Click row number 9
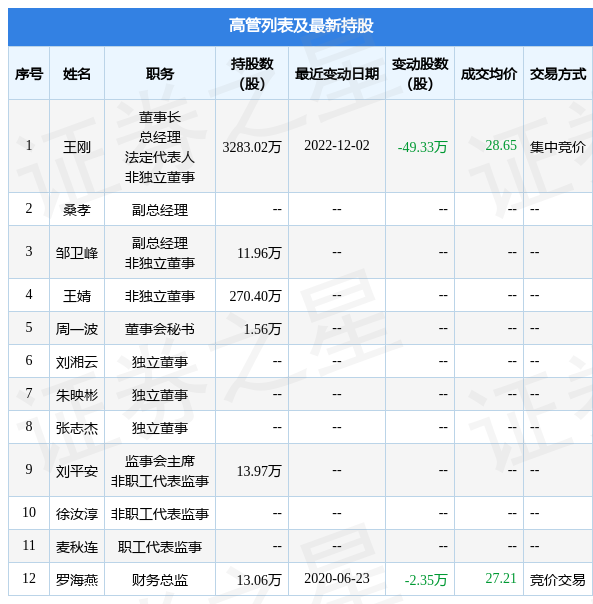 click(x=29, y=470)
